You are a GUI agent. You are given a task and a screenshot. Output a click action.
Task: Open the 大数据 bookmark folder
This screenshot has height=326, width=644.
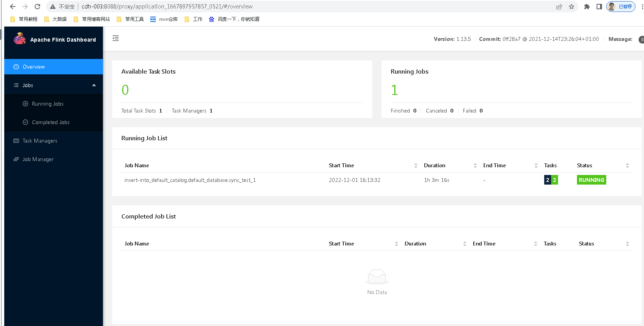(55, 19)
